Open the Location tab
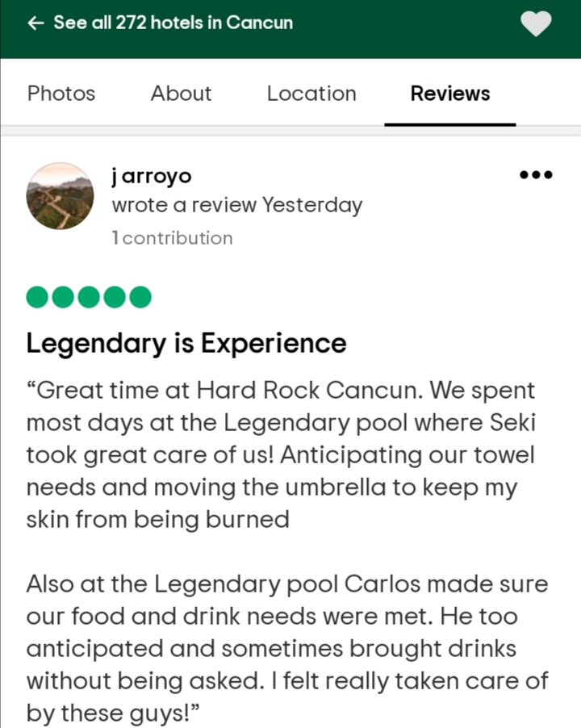 click(311, 94)
